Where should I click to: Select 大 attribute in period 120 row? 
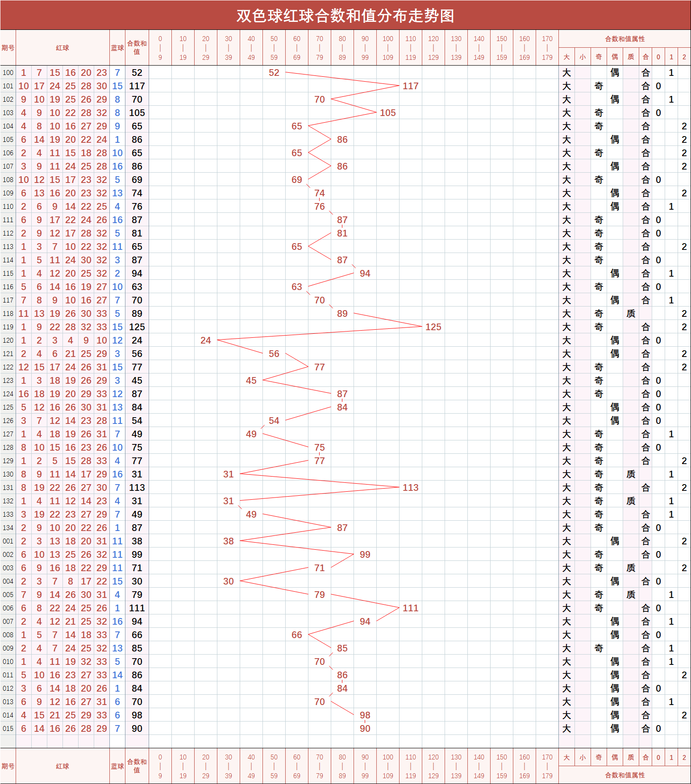tap(566, 340)
